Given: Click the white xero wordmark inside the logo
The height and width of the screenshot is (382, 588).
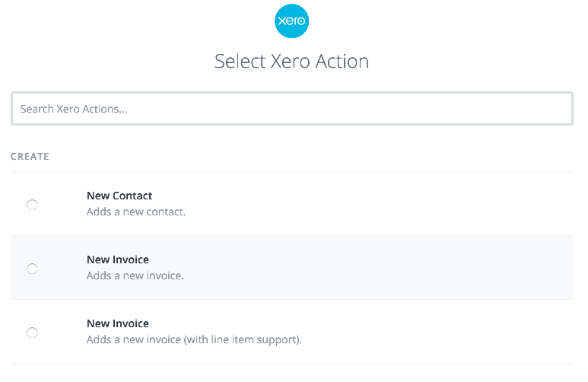Looking at the screenshot, I should [291, 21].
